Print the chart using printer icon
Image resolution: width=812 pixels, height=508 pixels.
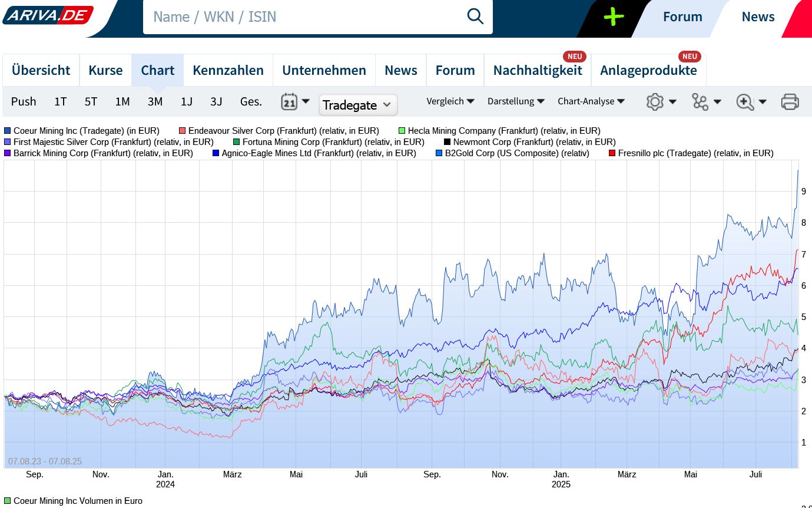coord(790,101)
